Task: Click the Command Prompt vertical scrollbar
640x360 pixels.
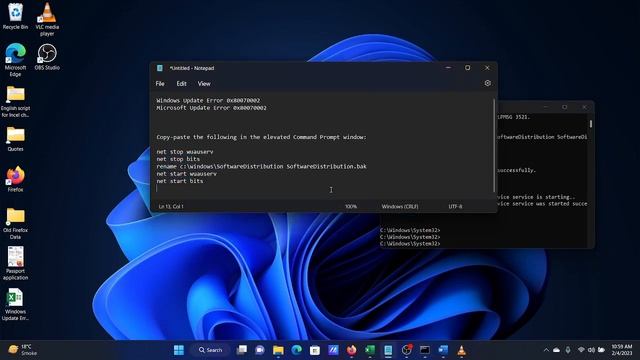Action: click(x=591, y=123)
